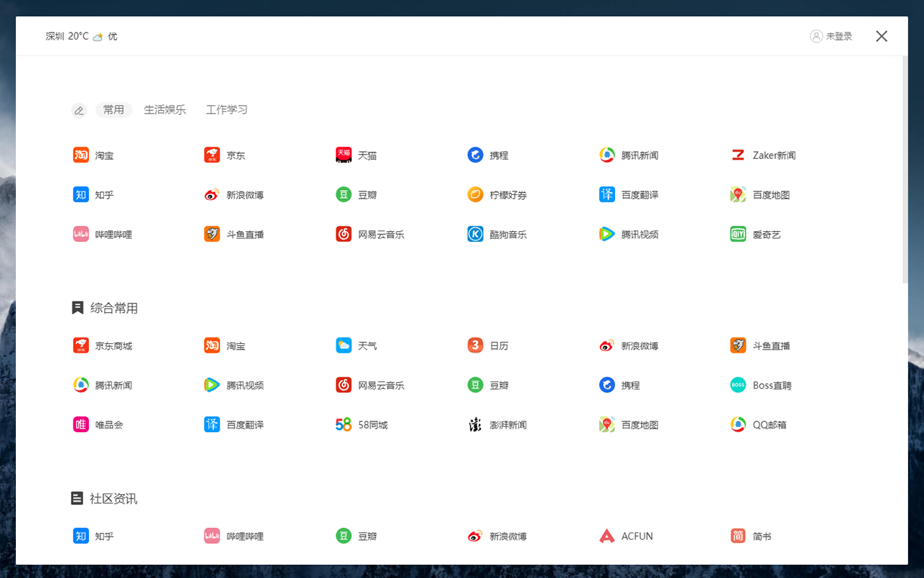The height and width of the screenshot is (578, 924).
Task: Click 百度地图 link under 综合常用 section
Action: (x=640, y=425)
